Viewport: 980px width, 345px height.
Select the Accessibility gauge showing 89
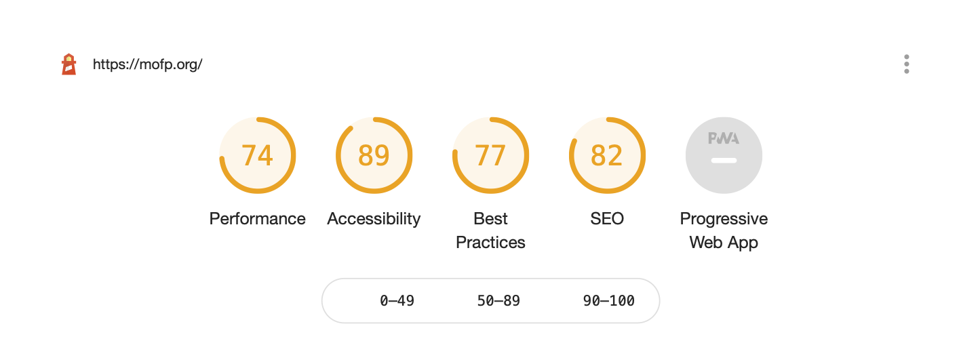[x=374, y=155]
